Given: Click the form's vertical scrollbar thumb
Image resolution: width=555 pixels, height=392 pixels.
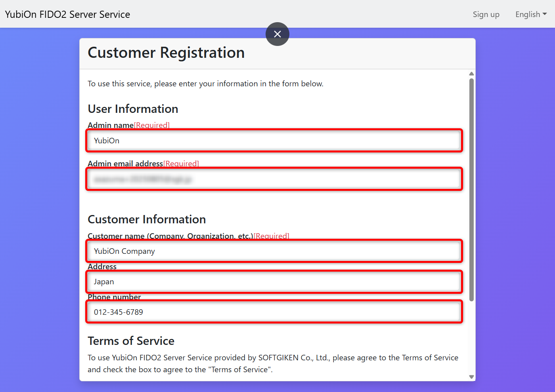Looking at the screenshot, I should [471, 190].
